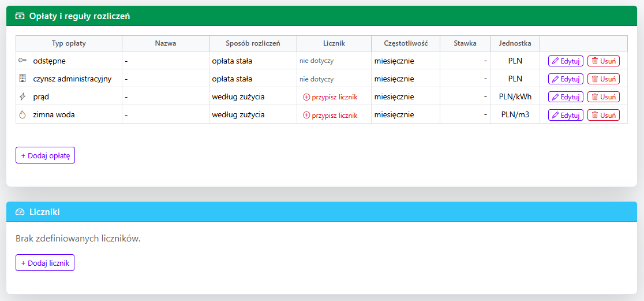This screenshot has width=644, height=301.
Task: Click 'według zużycia' in the prąd row
Action: click(238, 97)
